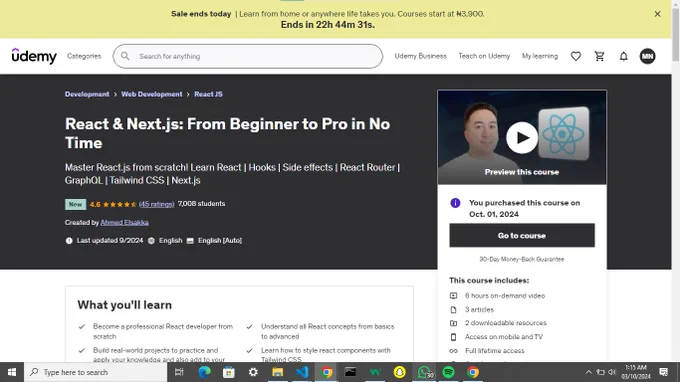Open the Settings gear in taskbar

click(253, 372)
